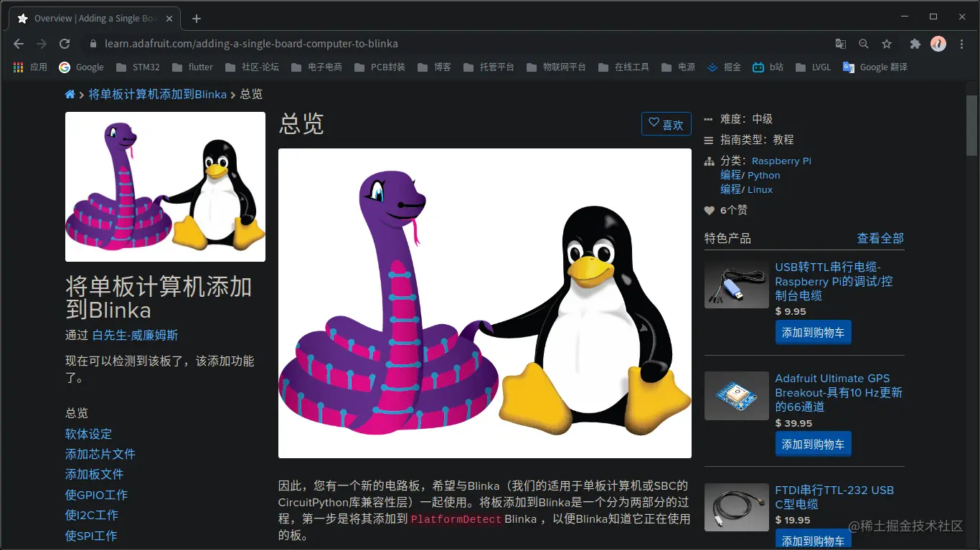
Task: Open the Google 翻译 bookmark
Action: tap(875, 67)
